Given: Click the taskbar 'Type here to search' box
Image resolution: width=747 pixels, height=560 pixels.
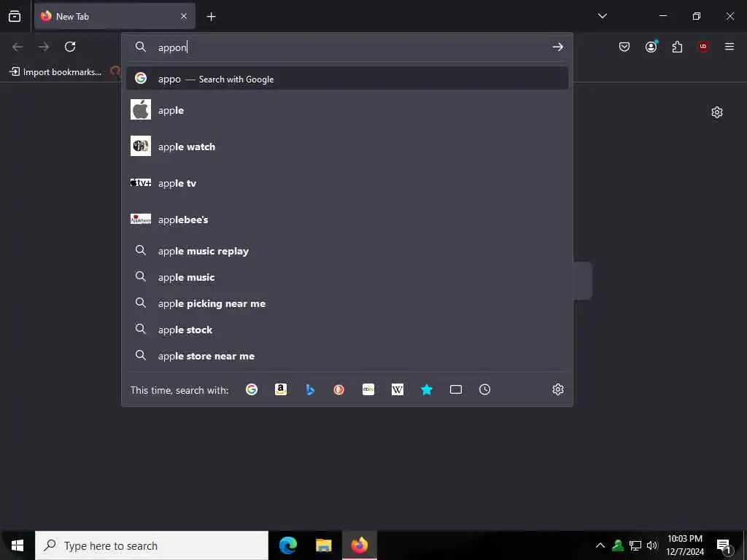Looking at the screenshot, I should click(152, 545).
